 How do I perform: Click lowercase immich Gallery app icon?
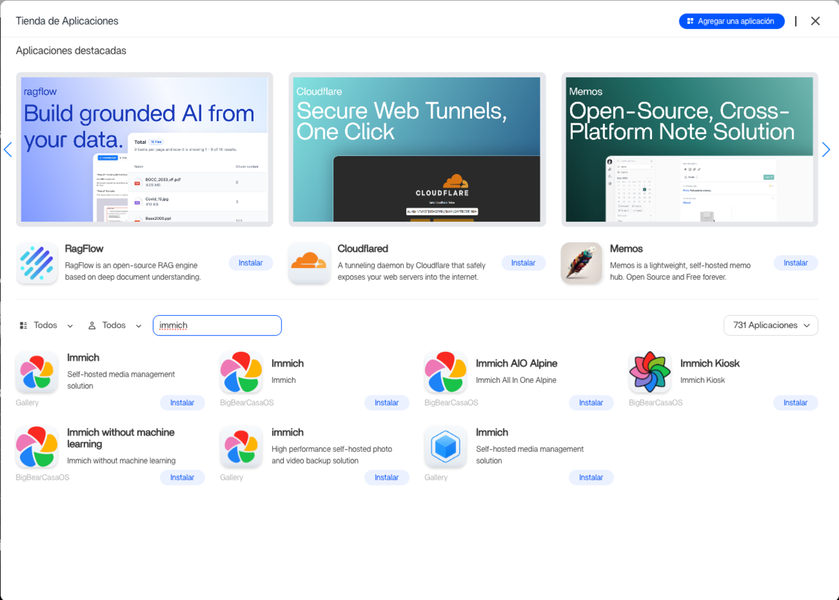[241, 447]
